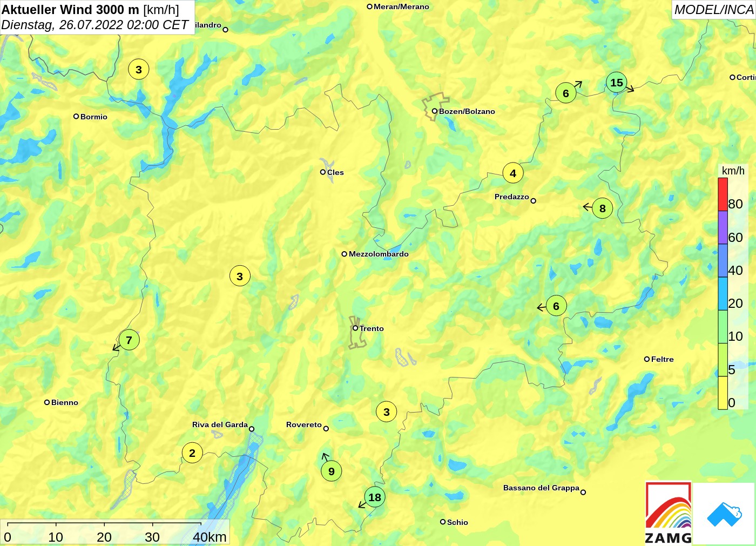The height and width of the screenshot is (546, 756).
Task: Click the MODEL/INCA label
Action: click(x=714, y=10)
